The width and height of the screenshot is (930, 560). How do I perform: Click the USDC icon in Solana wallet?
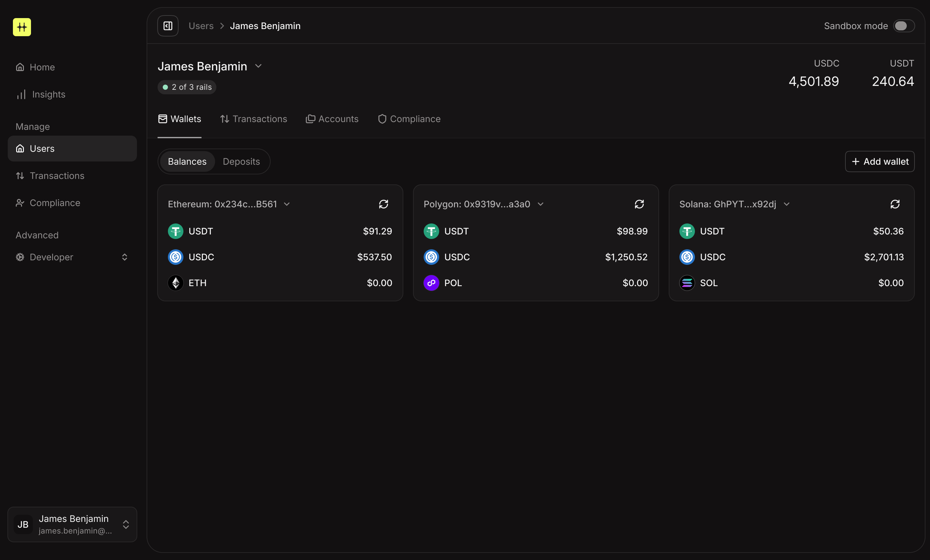(687, 257)
